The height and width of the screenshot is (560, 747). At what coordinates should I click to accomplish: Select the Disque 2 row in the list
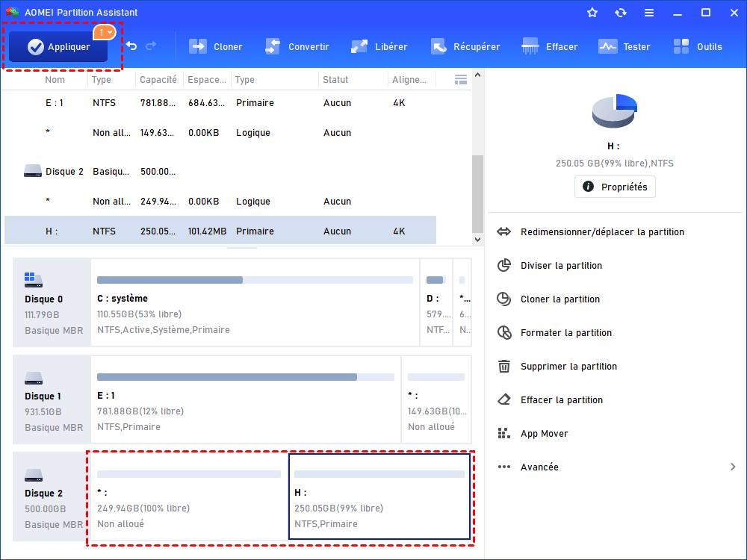pos(220,172)
